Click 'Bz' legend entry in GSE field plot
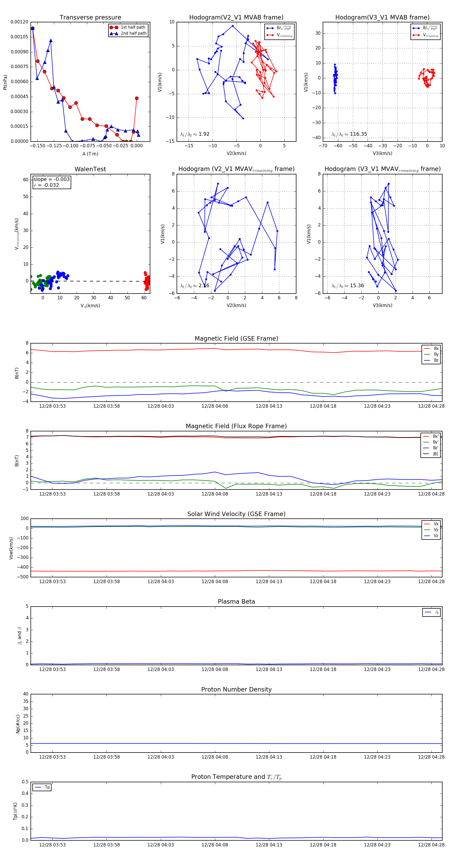The image size is (473, 868). coord(431,360)
